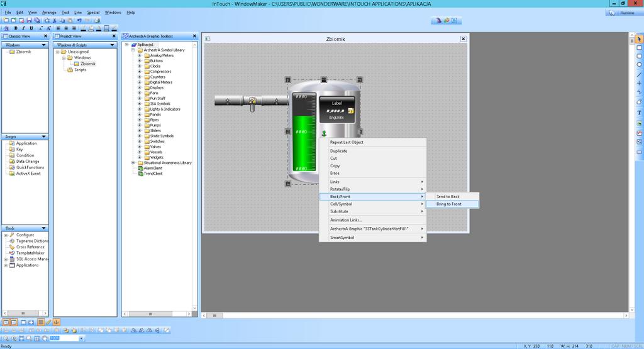Viewport: 644px width, 349px height.
Task: Select the Line drawing tool
Action: [x=639, y=75]
